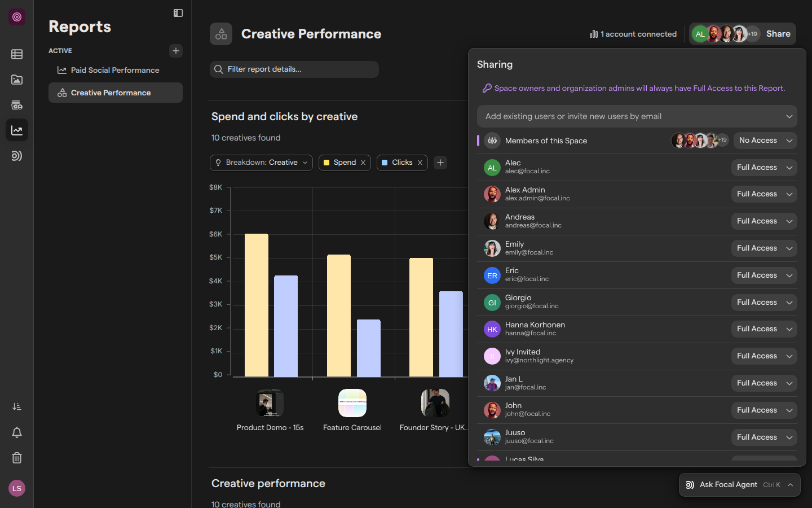812x508 pixels.
Task: Open Eric's Full Access dropdown
Action: 764,275
